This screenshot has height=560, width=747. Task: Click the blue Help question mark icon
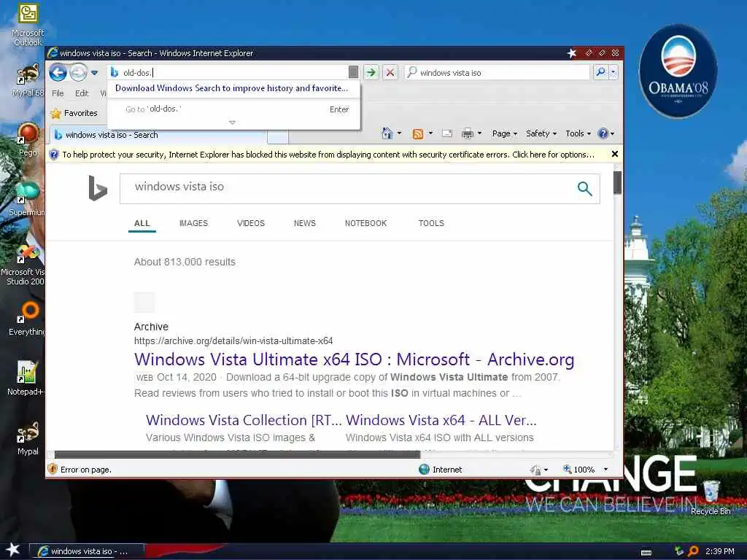(x=603, y=133)
